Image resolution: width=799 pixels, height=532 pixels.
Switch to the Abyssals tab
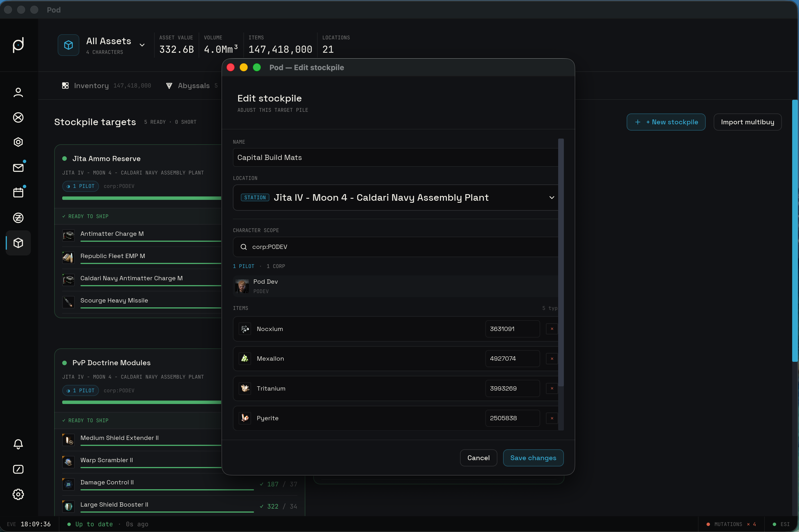pos(192,86)
